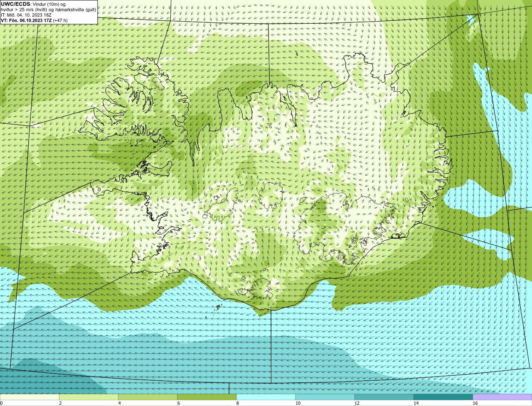Click the small green Vestmannaeyjar island on the map

point(218,307)
